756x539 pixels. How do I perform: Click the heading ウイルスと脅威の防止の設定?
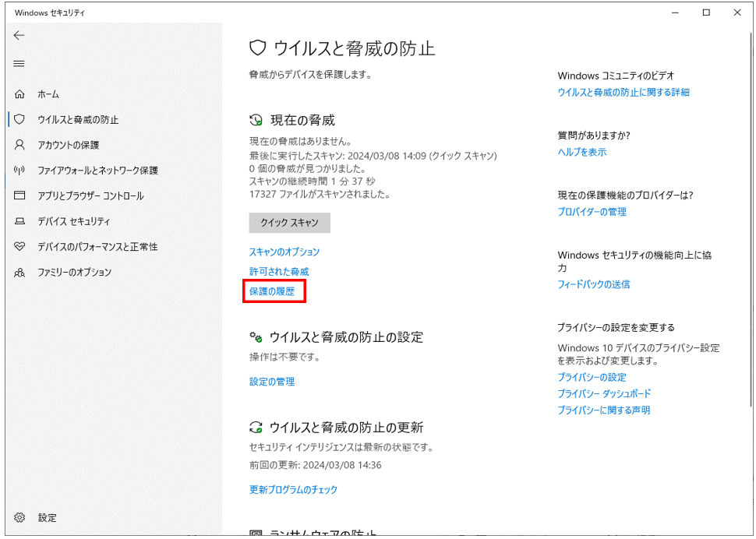(x=346, y=336)
